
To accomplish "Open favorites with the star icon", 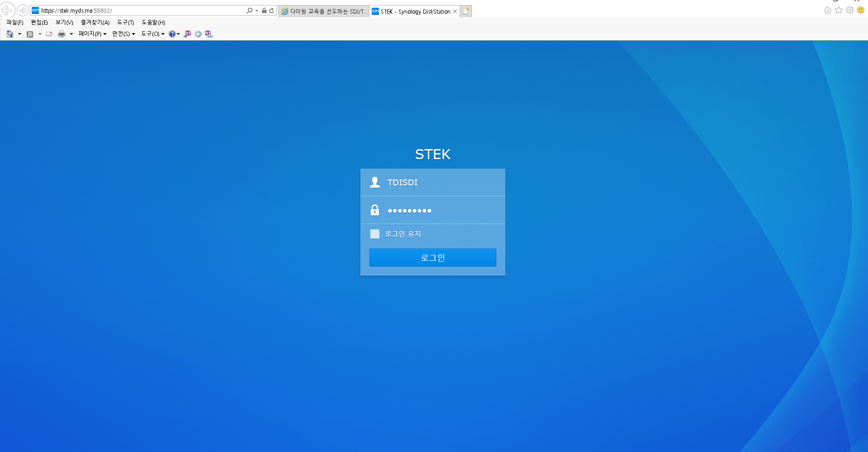I will click(839, 10).
